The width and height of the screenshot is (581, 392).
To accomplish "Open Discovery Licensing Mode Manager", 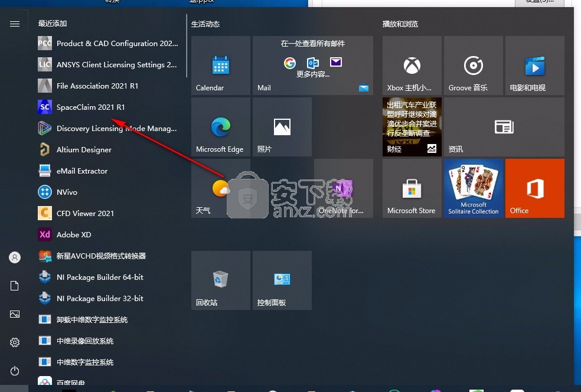I will (x=108, y=129).
